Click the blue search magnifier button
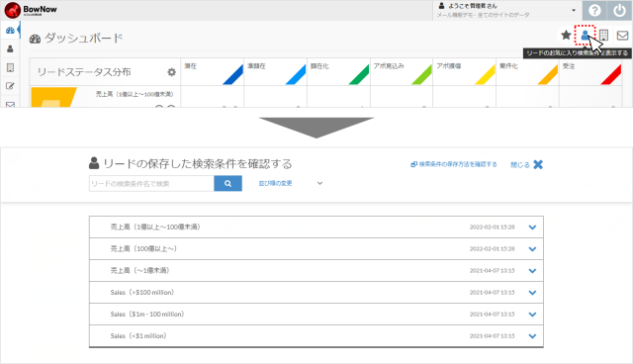The image size is (633, 364). coord(227,183)
